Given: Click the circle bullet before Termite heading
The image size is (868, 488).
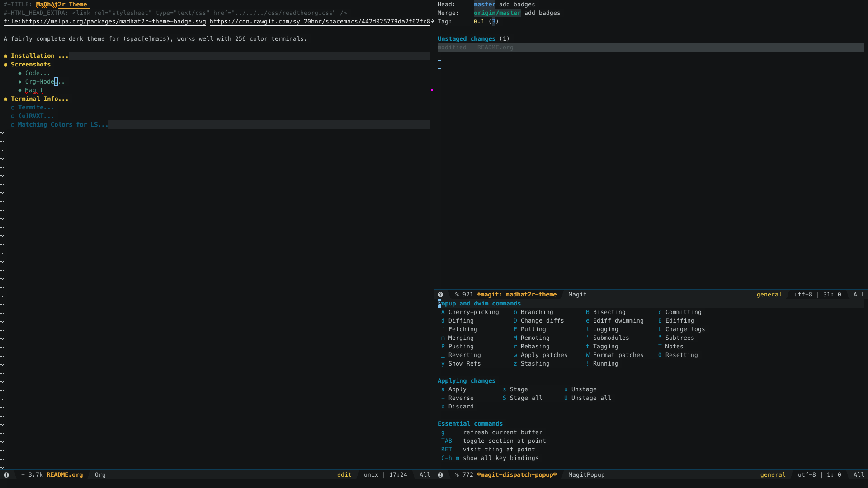Looking at the screenshot, I should 13,108.
